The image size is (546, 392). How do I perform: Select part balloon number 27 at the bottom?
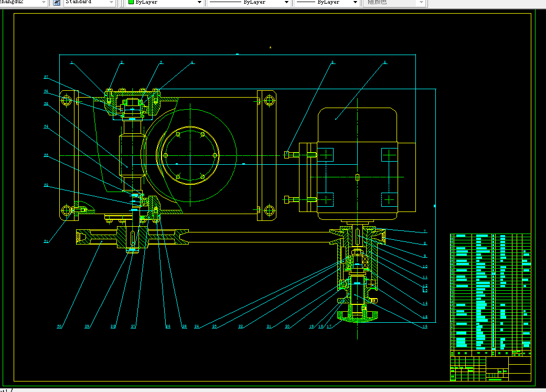tap(133, 326)
